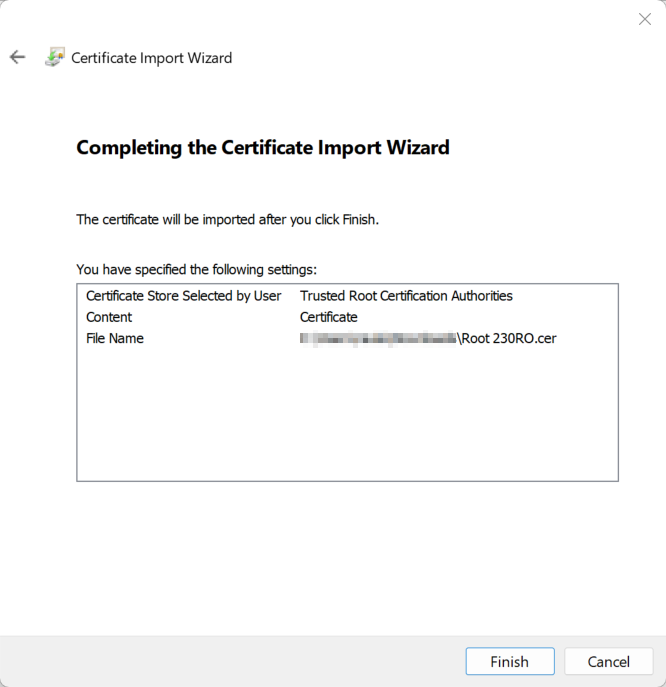Click the Completing the Certificate Import Wizard heading
666x687 pixels.
(263, 148)
